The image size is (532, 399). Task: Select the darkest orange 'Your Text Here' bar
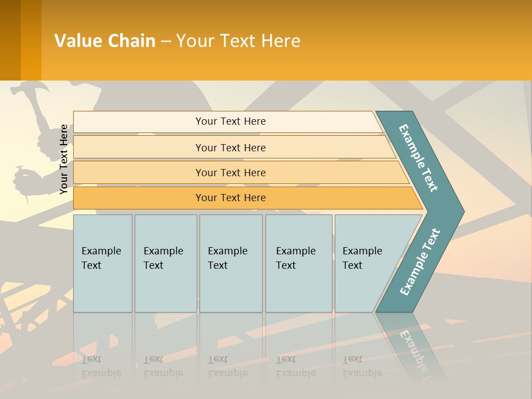pos(248,198)
